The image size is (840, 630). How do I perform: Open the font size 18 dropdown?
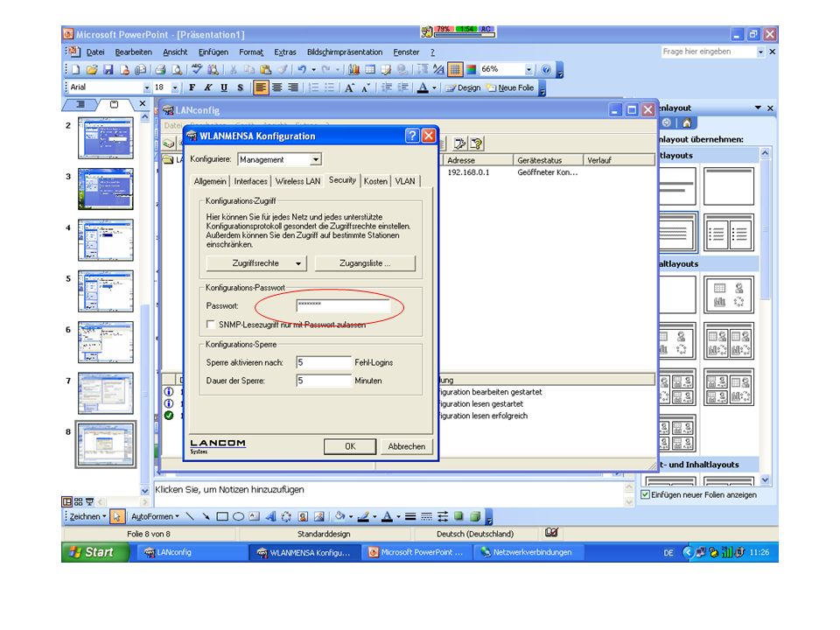pyautogui.click(x=175, y=87)
